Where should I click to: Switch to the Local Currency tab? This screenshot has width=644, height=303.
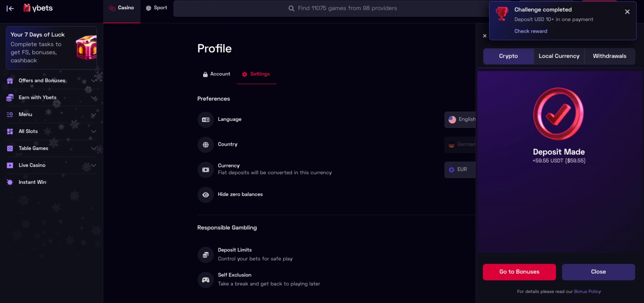tap(559, 56)
